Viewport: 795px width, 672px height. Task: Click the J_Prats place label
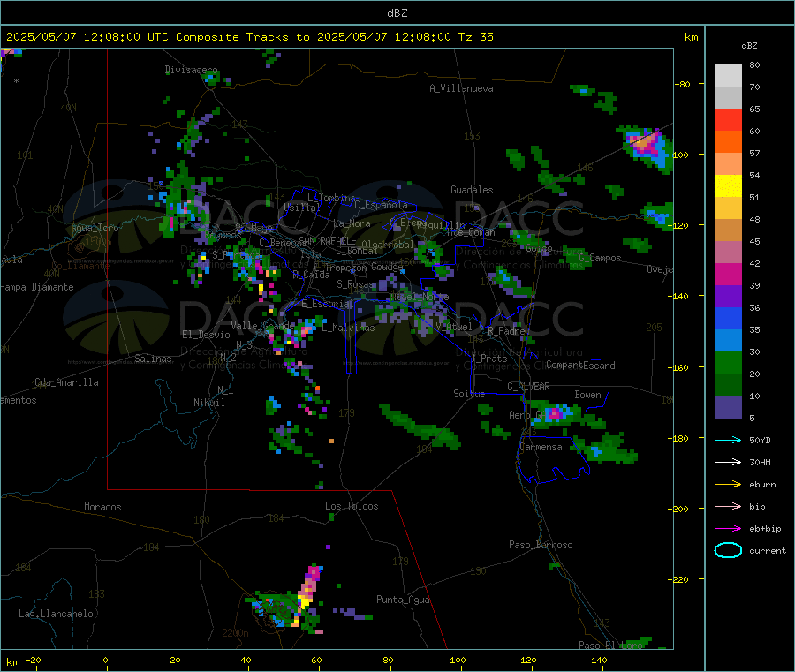(x=489, y=359)
